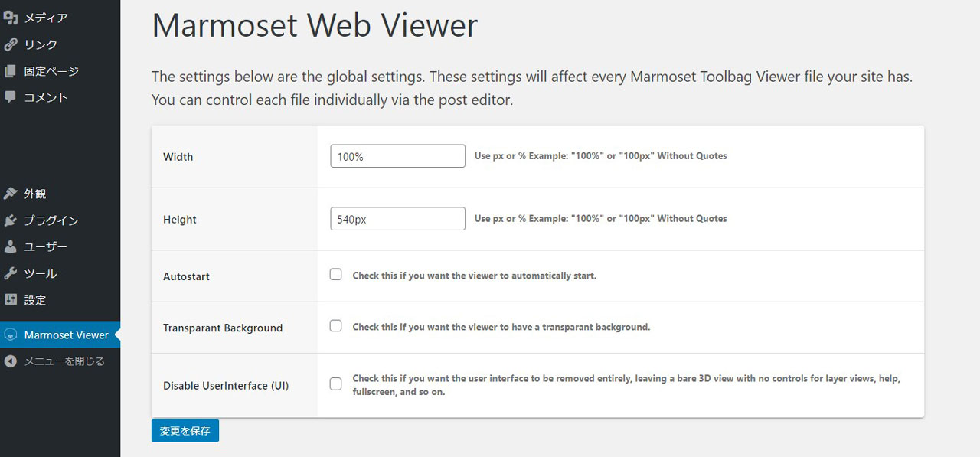This screenshot has width=980, height=457.
Task: Enable Disable UserInterface (UI) checkbox
Action: (335, 384)
